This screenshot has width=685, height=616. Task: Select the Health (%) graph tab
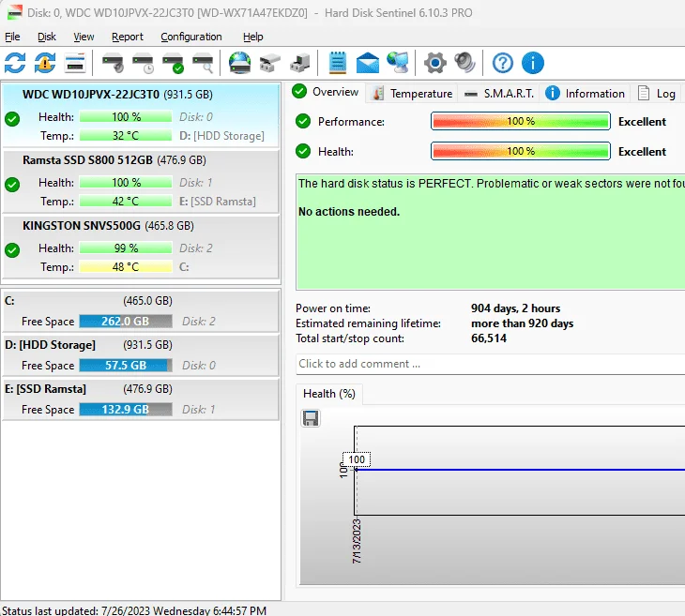[x=329, y=394]
